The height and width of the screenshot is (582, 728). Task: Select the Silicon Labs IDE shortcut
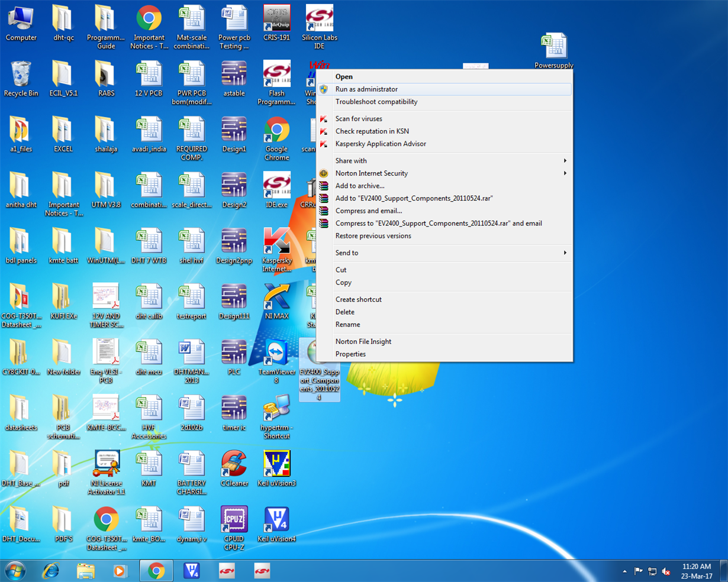click(320, 27)
